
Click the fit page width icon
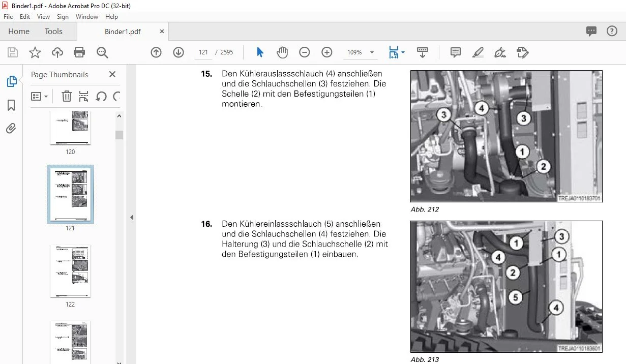[394, 52]
